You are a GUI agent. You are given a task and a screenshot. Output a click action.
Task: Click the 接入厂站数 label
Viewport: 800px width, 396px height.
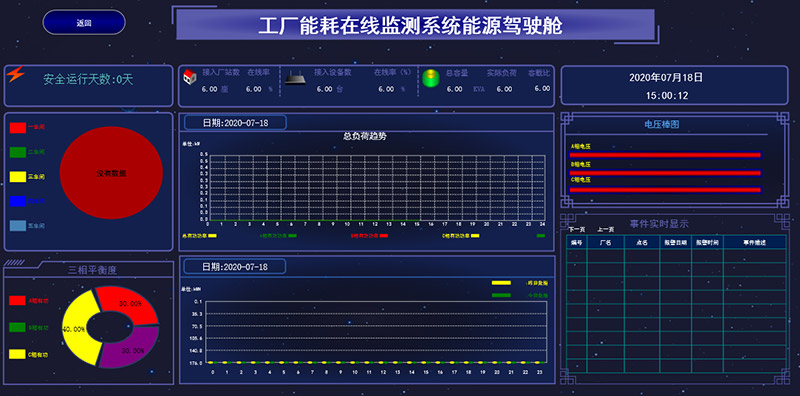[221, 72]
